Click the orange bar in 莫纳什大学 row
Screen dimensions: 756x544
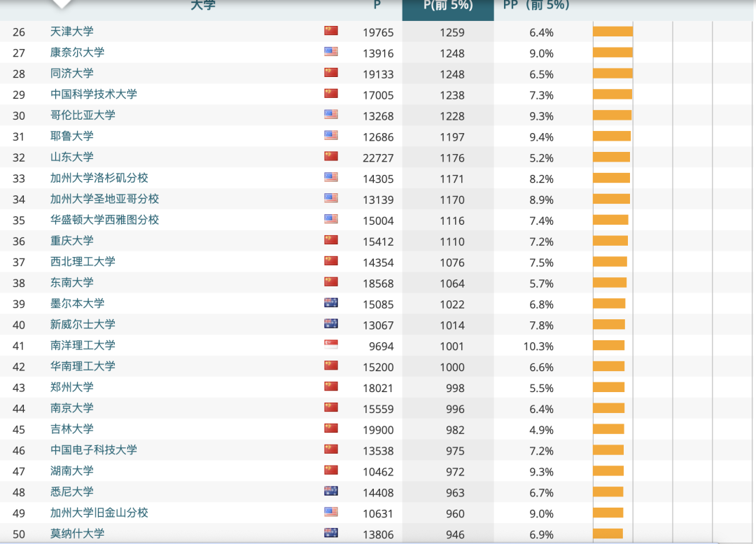point(608,533)
